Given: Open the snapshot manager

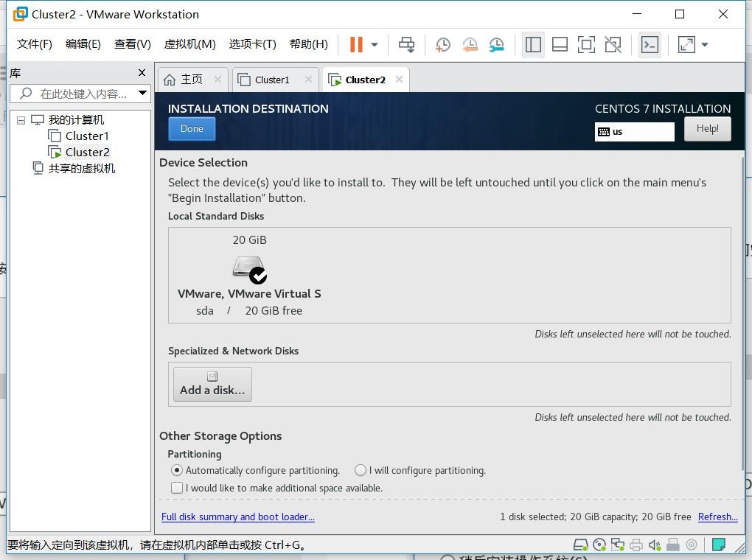Looking at the screenshot, I should tap(497, 45).
